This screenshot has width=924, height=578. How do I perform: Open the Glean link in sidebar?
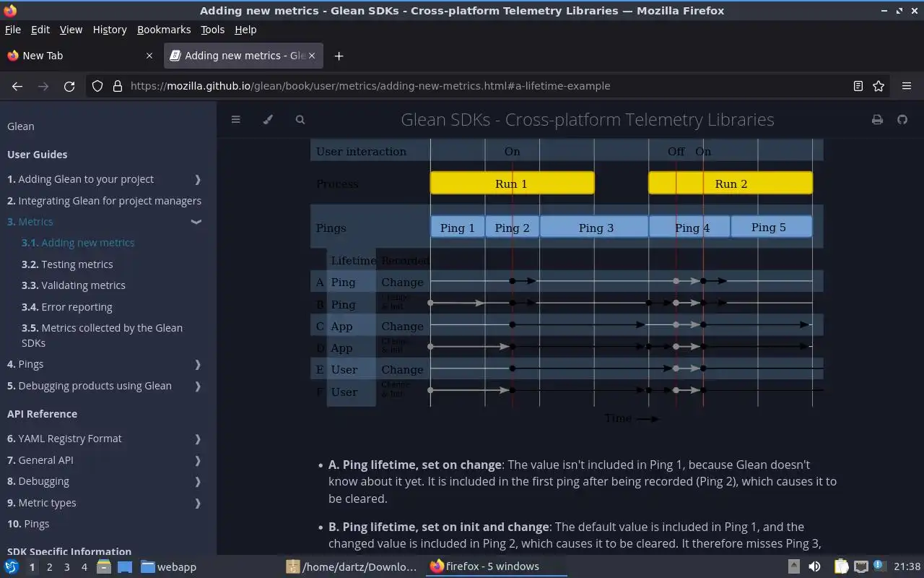(20, 126)
